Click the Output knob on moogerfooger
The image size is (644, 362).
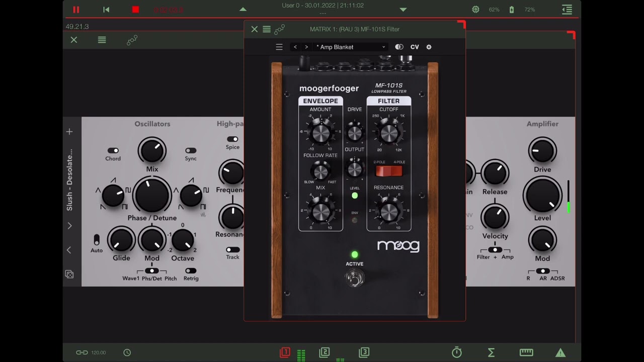355,168
